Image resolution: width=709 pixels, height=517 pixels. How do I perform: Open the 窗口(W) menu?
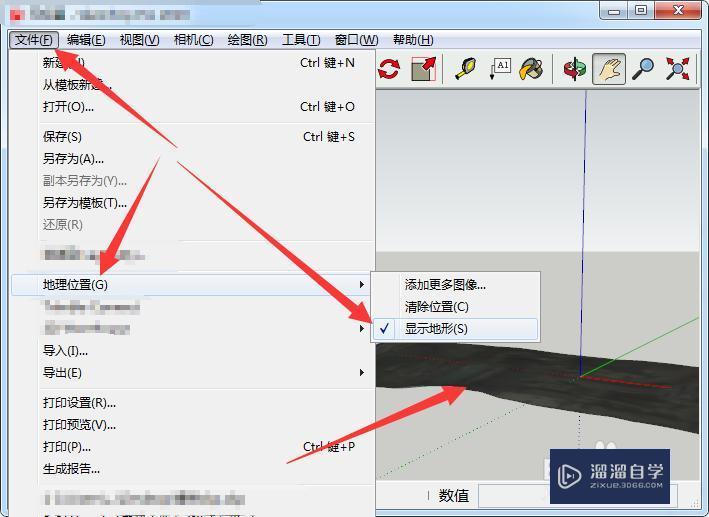[x=356, y=40]
